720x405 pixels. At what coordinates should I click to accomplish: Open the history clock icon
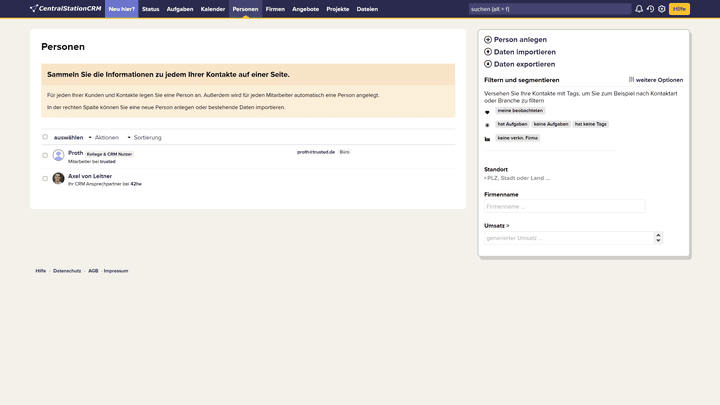[x=650, y=9]
